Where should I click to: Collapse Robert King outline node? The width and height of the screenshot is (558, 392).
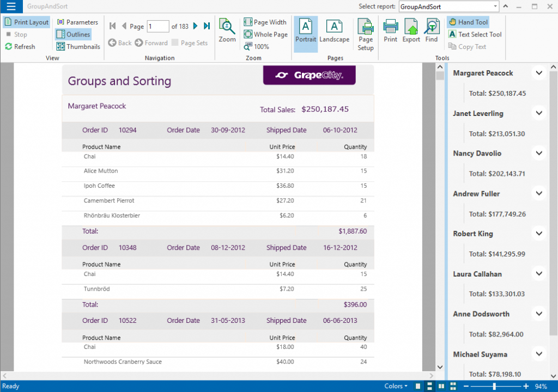(x=539, y=234)
